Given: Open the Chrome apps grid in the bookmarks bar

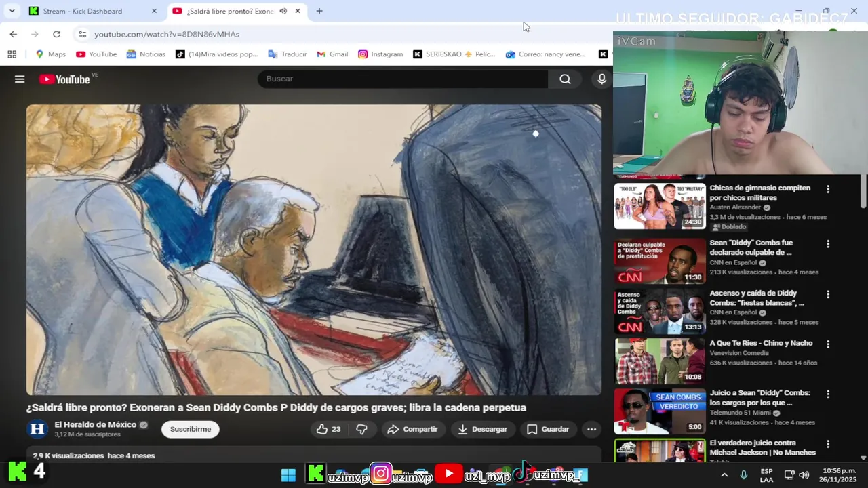Looking at the screenshot, I should coord(12,54).
